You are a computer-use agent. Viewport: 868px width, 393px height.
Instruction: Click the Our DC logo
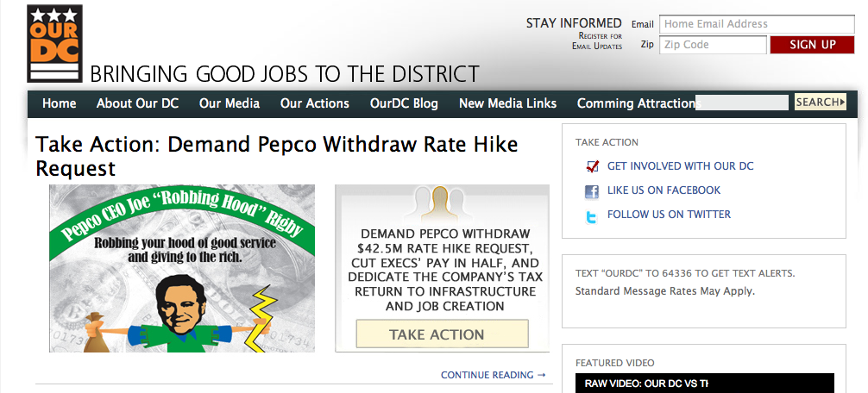[x=55, y=44]
